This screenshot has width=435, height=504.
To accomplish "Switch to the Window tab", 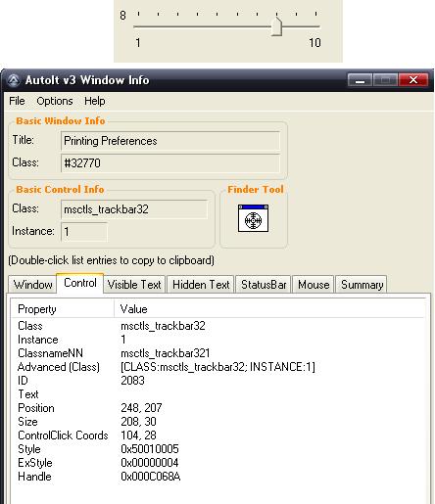I will (x=32, y=285).
